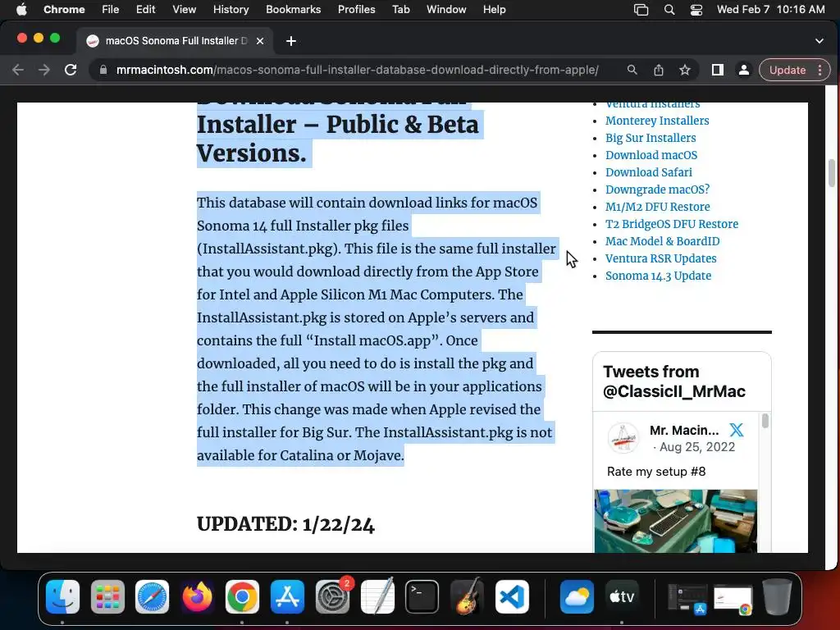
Task: Close the macOS Sonoma Full Installer tab
Action: click(260, 41)
